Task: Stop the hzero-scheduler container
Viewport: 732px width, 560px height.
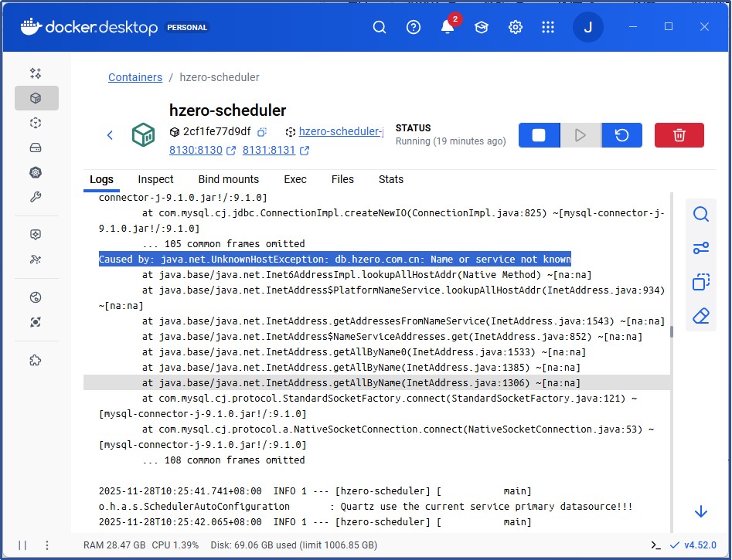Action: click(539, 135)
